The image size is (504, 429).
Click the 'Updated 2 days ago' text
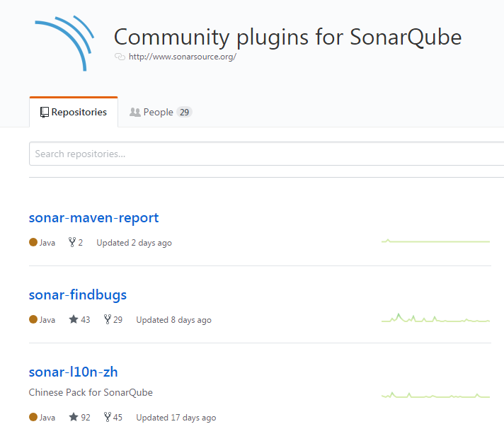click(x=134, y=243)
